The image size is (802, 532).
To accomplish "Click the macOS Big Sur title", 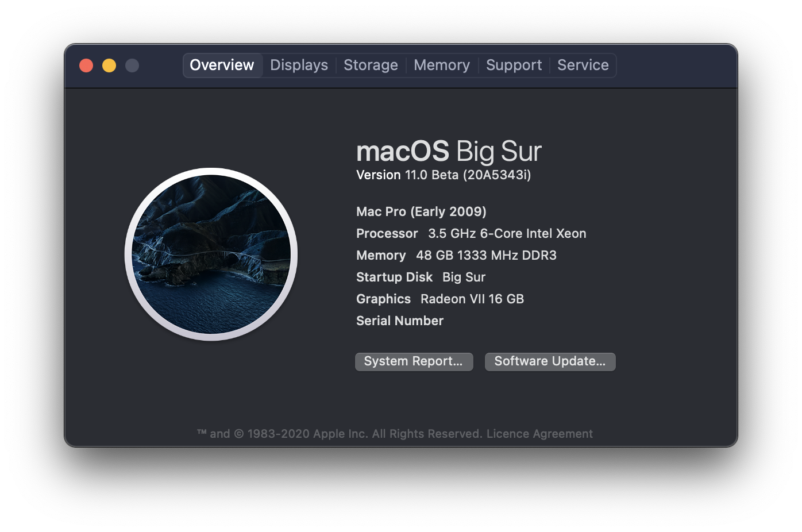I will [x=449, y=152].
